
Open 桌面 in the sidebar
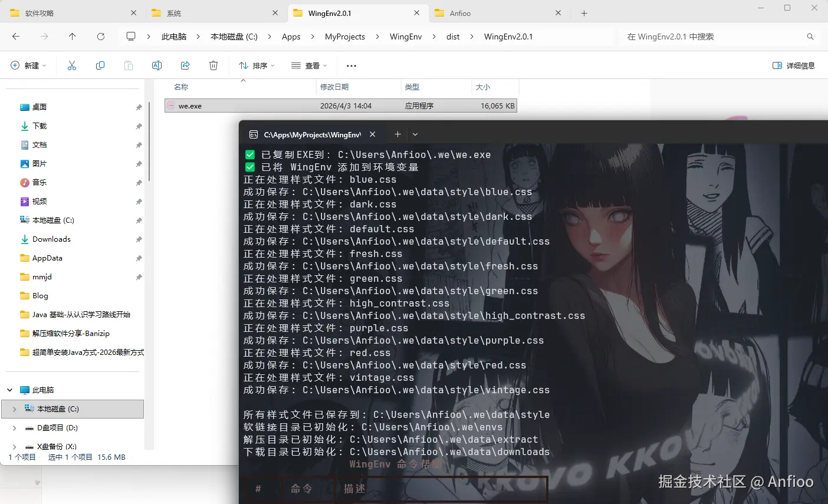pyautogui.click(x=40, y=107)
